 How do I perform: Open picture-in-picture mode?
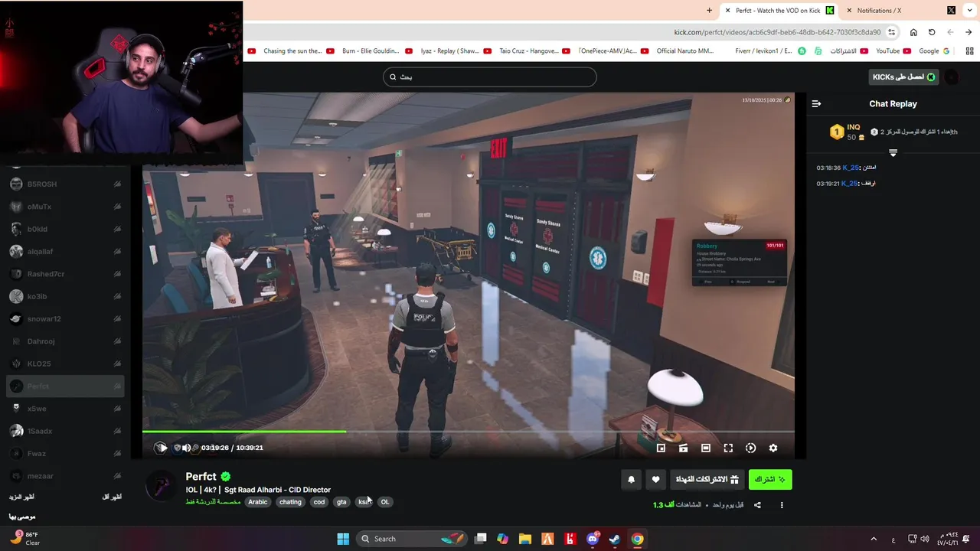pyautogui.click(x=661, y=448)
